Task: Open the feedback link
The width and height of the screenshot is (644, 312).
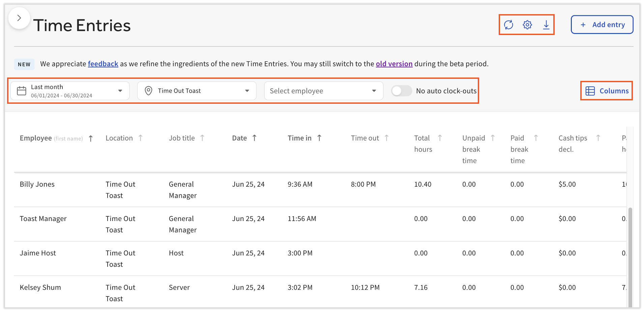Action: pyautogui.click(x=103, y=64)
